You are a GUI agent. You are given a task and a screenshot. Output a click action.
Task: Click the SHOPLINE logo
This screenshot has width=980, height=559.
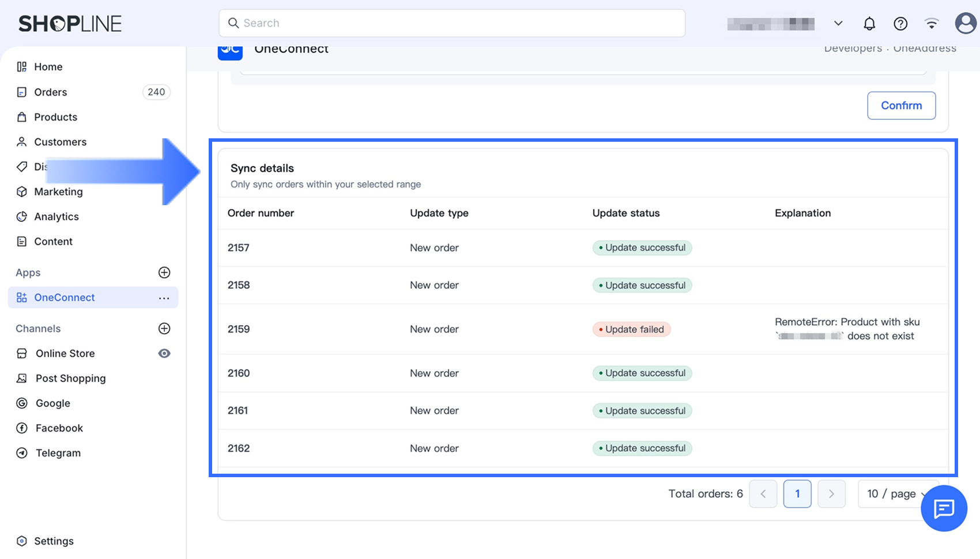click(x=70, y=24)
